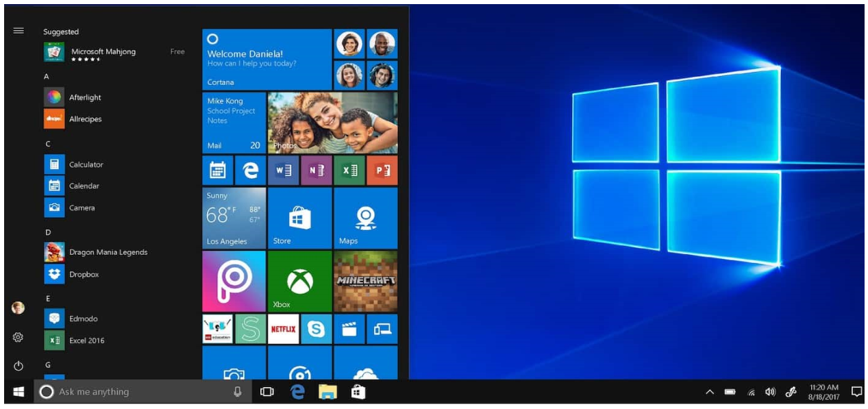Launch Word from the Office tiles
The height and width of the screenshot is (409, 868).
click(283, 170)
